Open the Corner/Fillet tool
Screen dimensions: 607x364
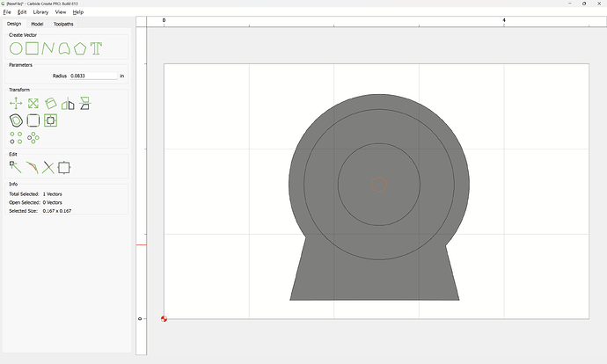pyautogui.click(x=33, y=120)
